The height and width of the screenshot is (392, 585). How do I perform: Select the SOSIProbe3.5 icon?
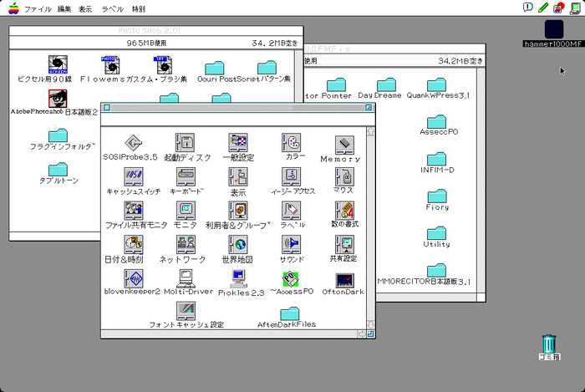(133, 143)
